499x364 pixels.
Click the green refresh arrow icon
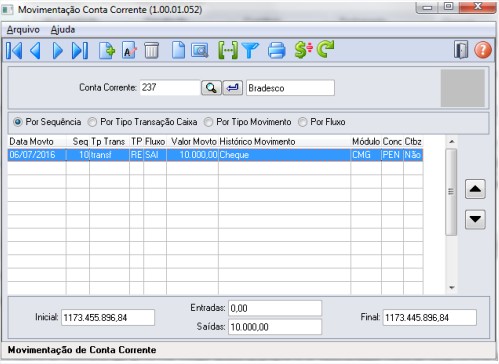pyautogui.click(x=325, y=49)
